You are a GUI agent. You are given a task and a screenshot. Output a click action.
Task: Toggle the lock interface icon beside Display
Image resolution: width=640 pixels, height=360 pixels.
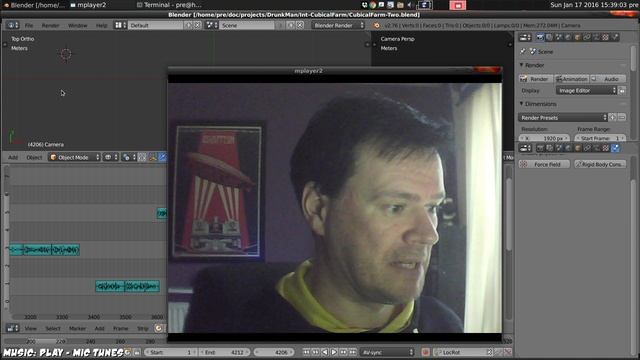pyautogui.click(x=622, y=91)
